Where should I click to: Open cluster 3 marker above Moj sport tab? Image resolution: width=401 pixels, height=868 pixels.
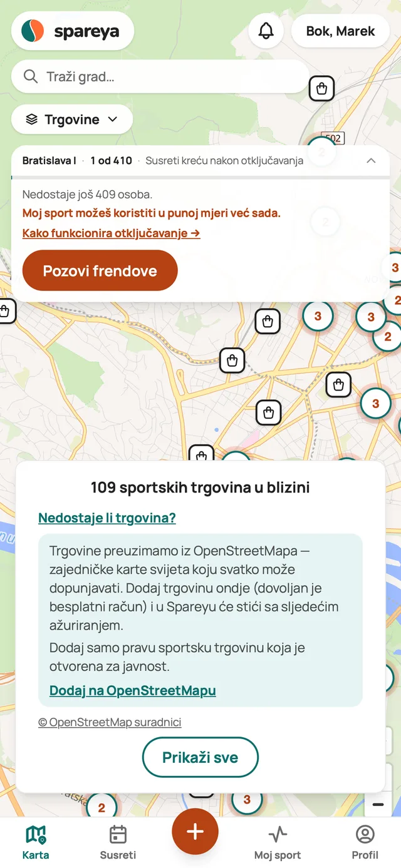point(247,799)
